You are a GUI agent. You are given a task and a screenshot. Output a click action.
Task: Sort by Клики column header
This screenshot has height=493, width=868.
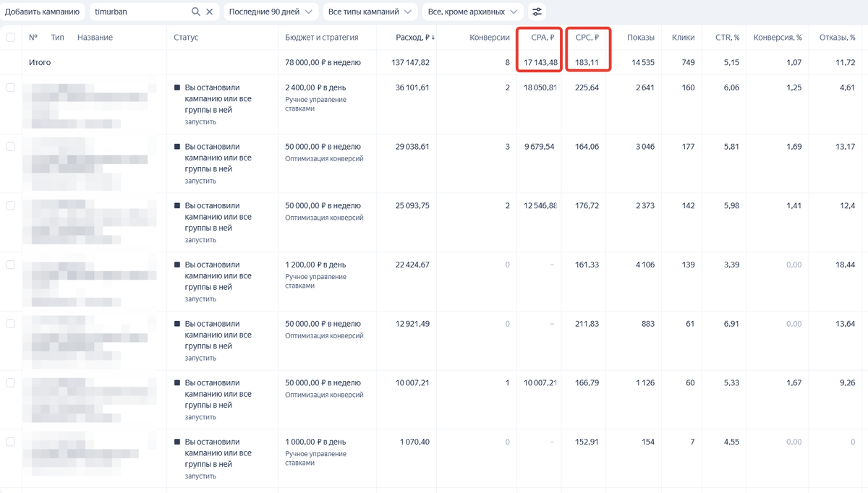coord(683,38)
